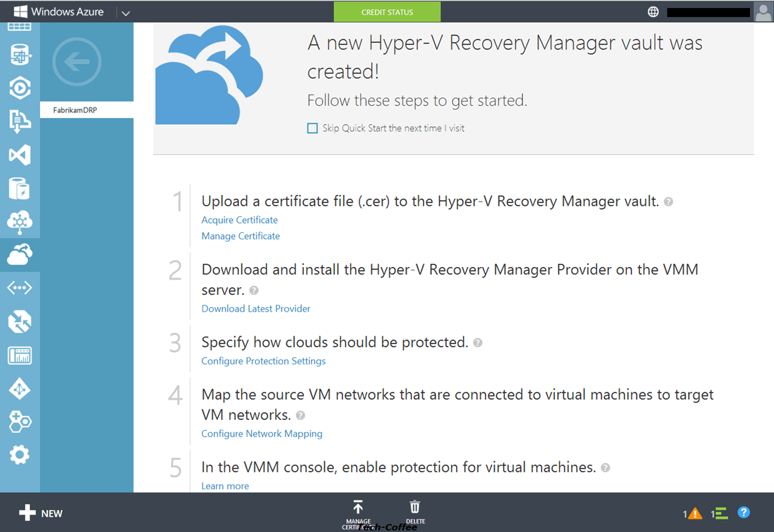The width and height of the screenshot is (774, 532).
Task: Select the FabrikamDRP vault item
Action: tap(86, 109)
